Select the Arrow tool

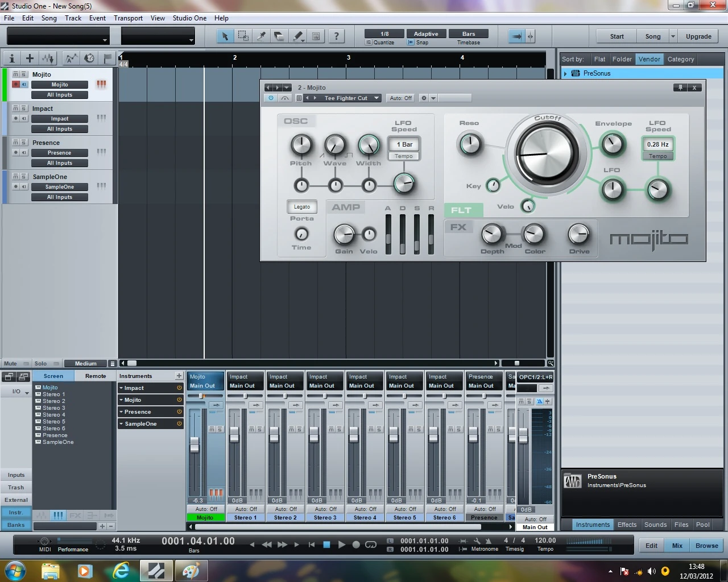tap(225, 36)
